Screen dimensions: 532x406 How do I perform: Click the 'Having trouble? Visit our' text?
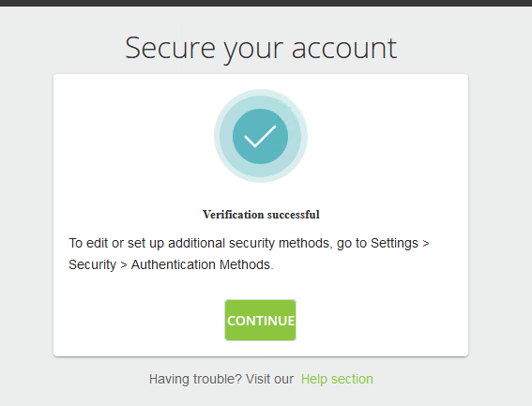pyautogui.click(x=221, y=379)
